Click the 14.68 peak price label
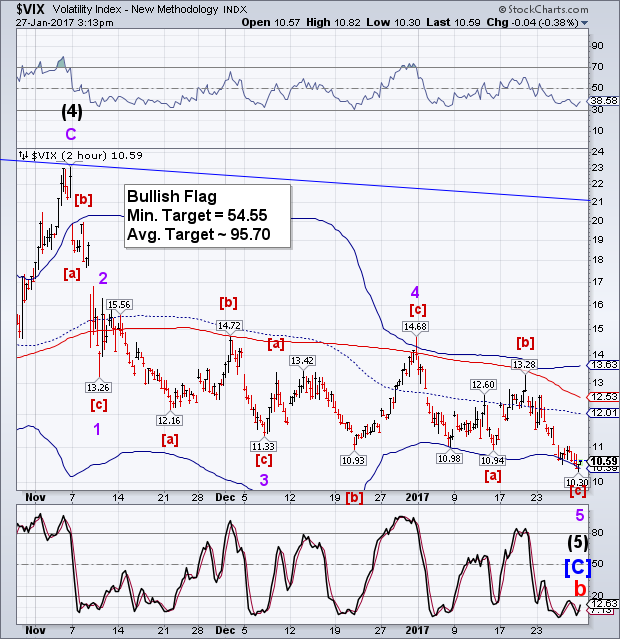This screenshot has width=620, height=639. pos(415,326)
